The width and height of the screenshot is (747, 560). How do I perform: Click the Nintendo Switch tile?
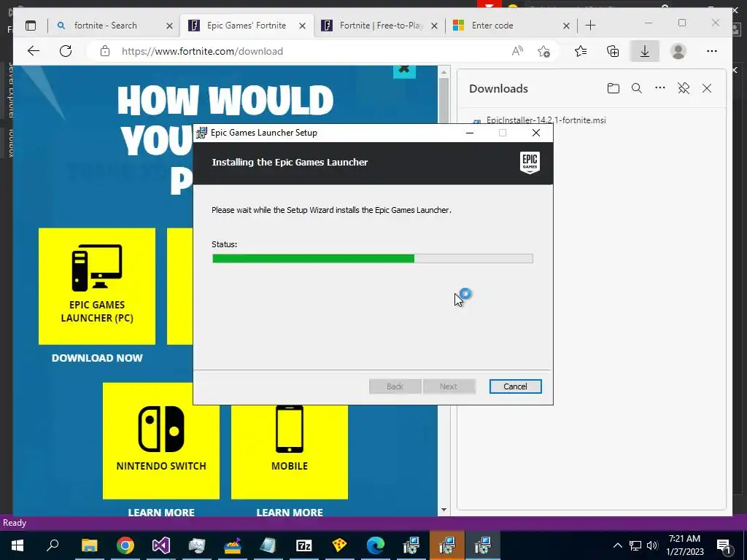point(161,441)
